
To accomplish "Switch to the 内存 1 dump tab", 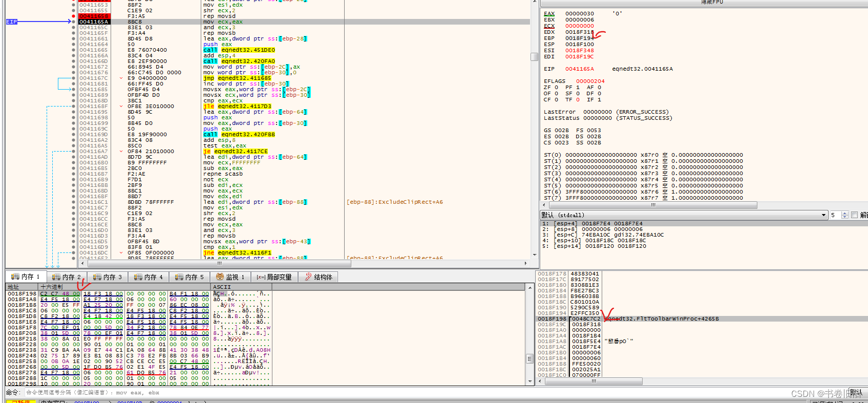I will 25,277.
